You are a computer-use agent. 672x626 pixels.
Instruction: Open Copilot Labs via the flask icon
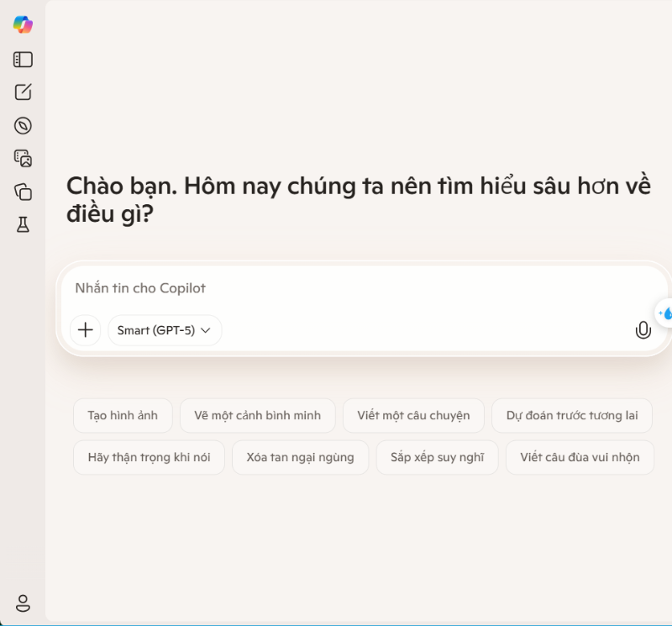coord(24,225)
